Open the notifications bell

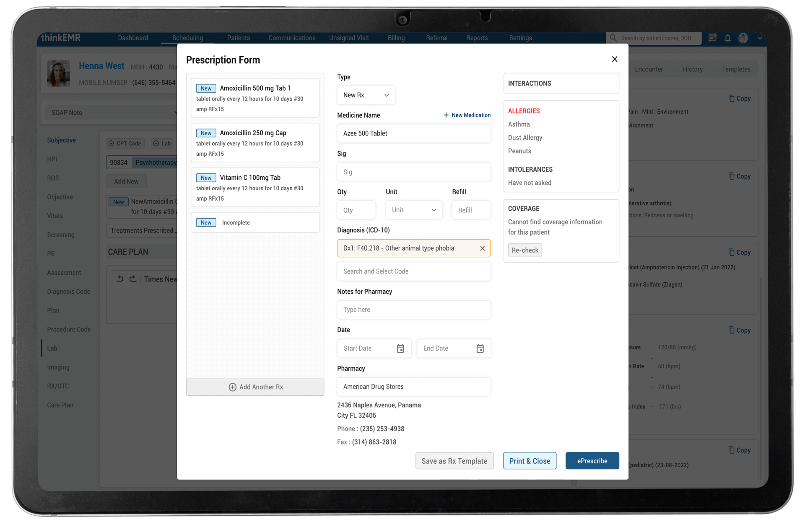[727, 38]
